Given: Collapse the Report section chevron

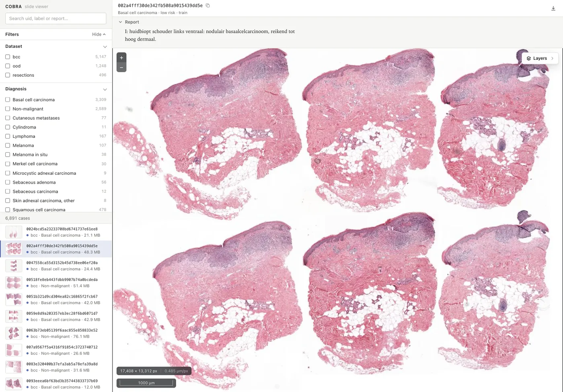Looking at the screenshot, I should pos(120,22).
